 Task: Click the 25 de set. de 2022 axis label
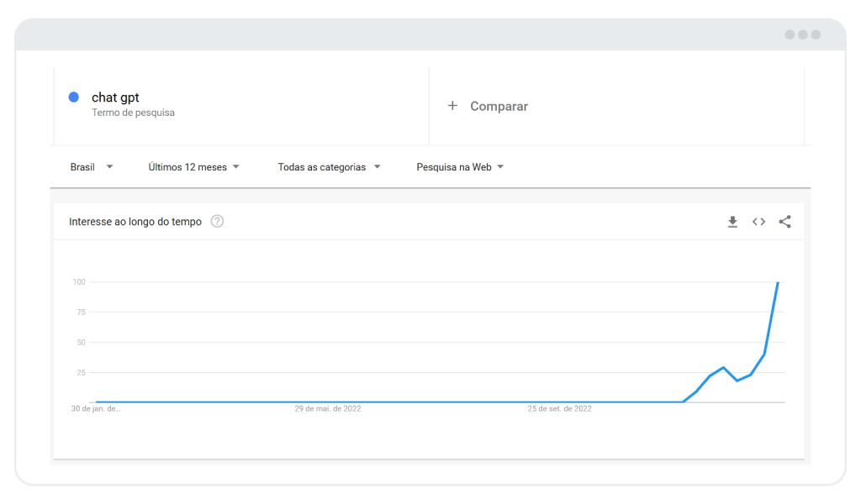559,408
